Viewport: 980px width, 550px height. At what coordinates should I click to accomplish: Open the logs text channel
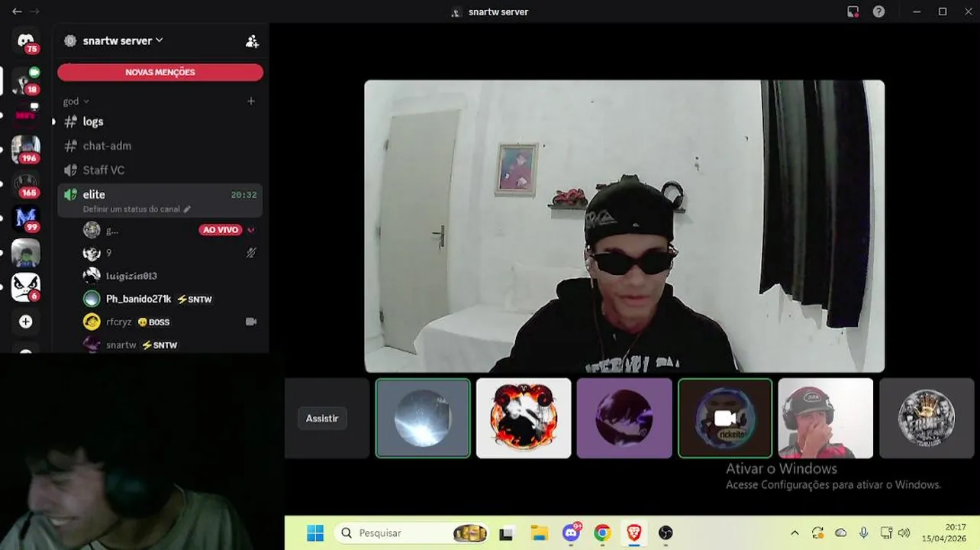(x=160, y=121)
